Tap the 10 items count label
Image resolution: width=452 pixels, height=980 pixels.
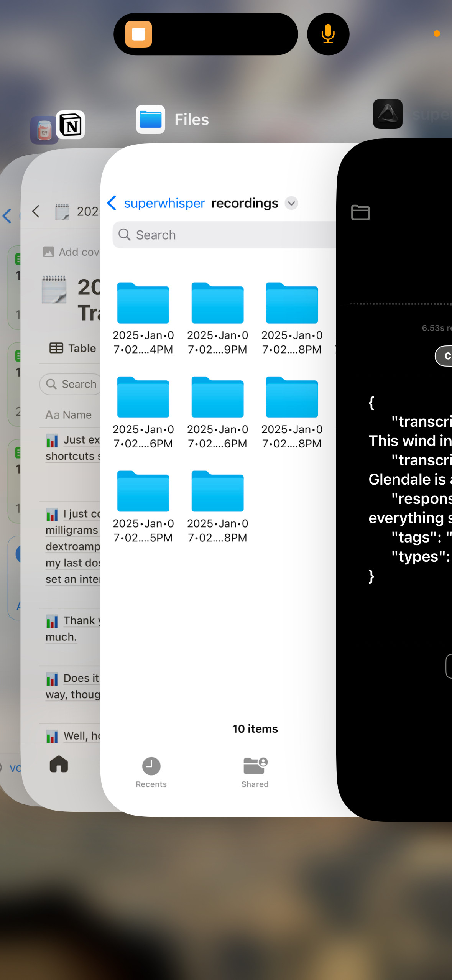[x=255, y=728]
